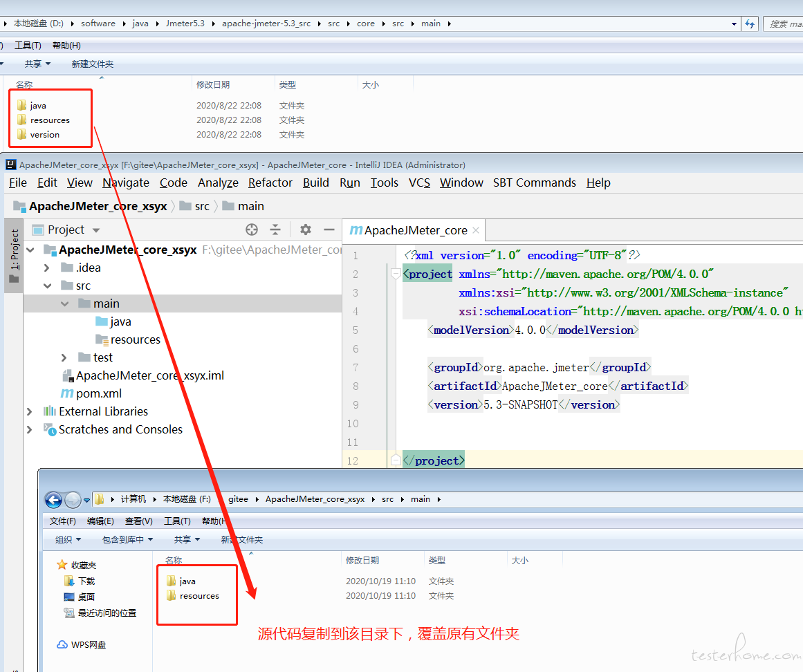Image resolution: width=803 pixels, height=672 pixels.
Task: Sort by 修改日期 column in top Explorer
Action: [213, 85]
